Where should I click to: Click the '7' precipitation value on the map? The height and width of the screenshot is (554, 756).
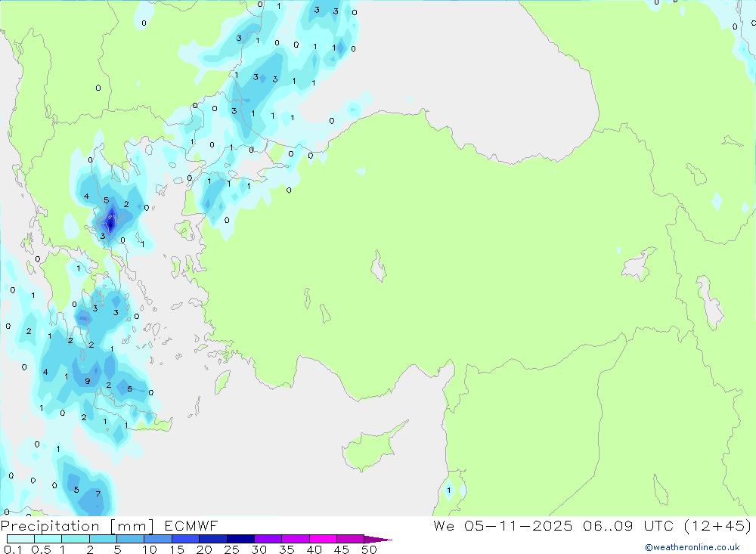tap(98, 494)
